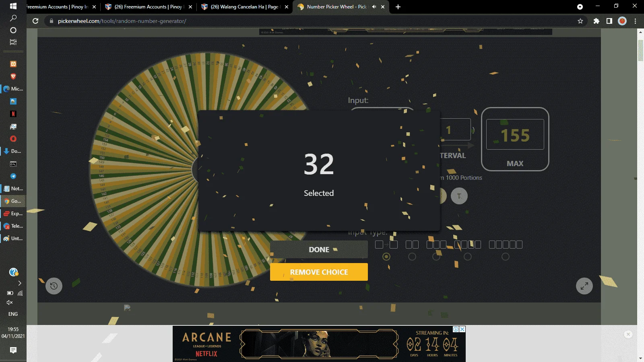Screen dimensions: 644x362
Task: Open the Notepad taskbar item
Action: coord(13,189)
